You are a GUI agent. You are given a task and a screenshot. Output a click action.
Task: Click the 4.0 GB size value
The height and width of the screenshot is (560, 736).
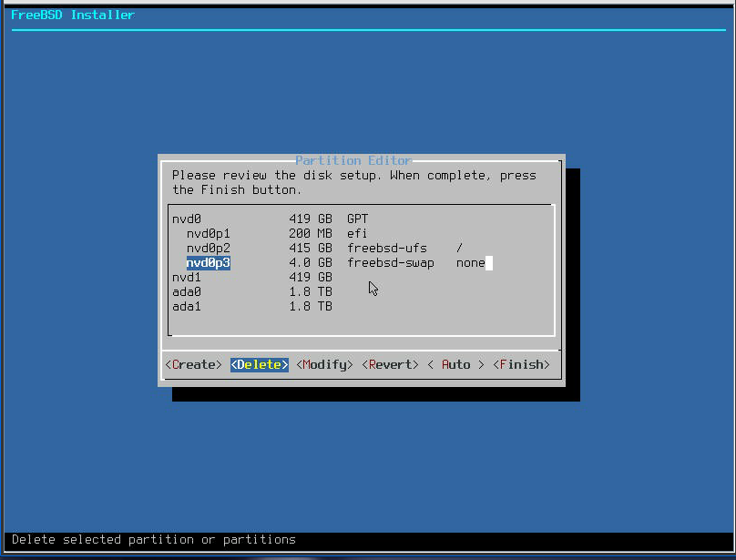point(311,263)
